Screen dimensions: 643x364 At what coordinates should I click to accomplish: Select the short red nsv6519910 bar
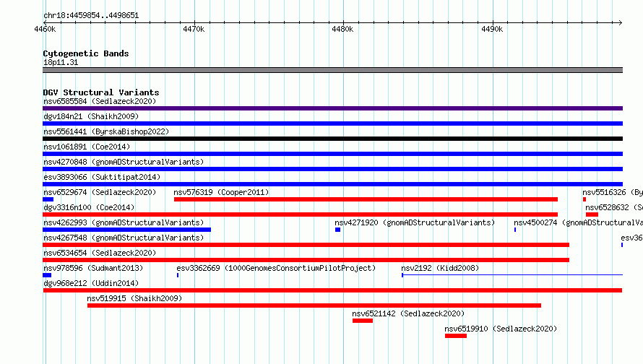tap(456, 336)
